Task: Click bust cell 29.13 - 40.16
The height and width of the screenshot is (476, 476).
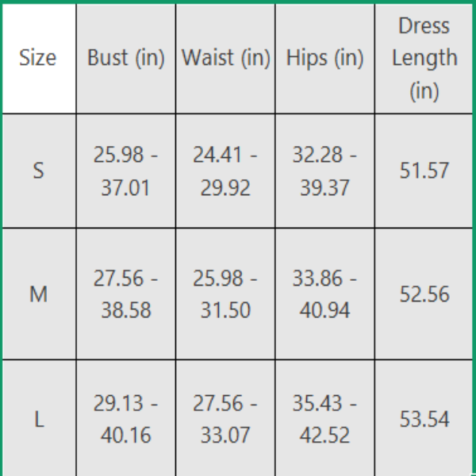Action: tap(125, 419)
